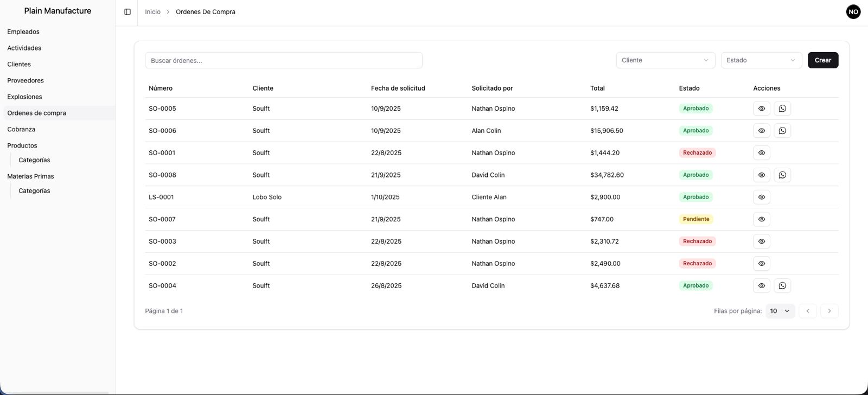
Task: Click the WhatsApp icon for order SO-0008
Action: (x=782, y=174)
